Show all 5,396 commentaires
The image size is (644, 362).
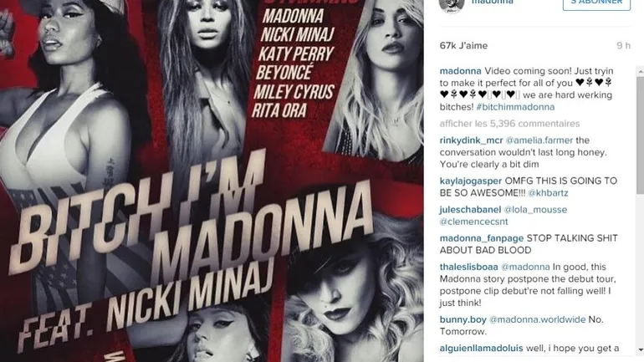coord(509,124)
